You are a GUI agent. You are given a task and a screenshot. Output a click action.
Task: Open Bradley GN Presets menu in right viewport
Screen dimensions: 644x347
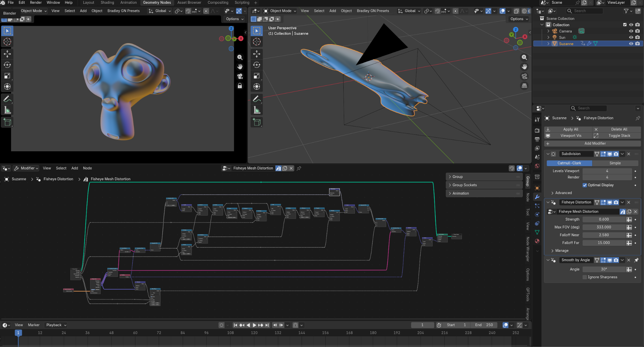373,11
